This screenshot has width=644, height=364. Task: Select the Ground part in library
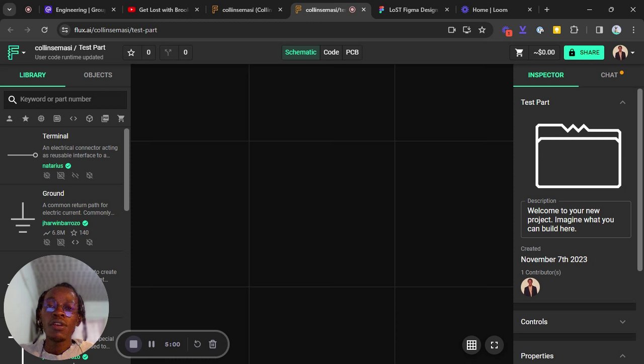[62, 217]
